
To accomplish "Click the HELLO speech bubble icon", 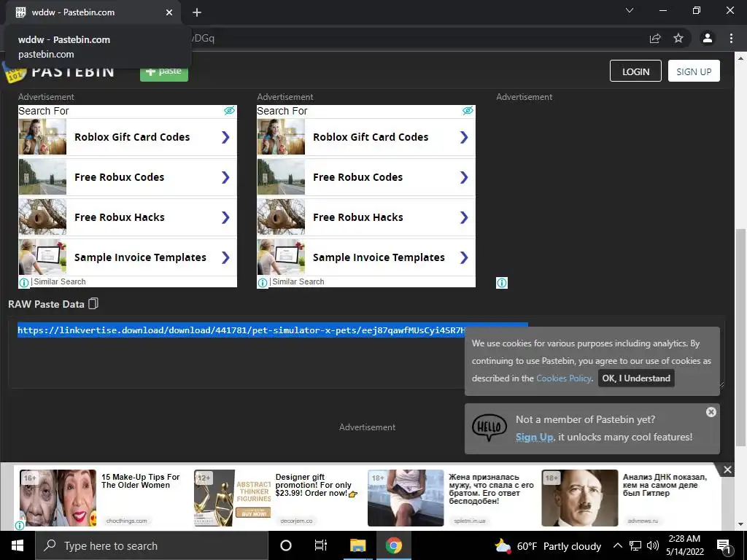I will 489,427.
